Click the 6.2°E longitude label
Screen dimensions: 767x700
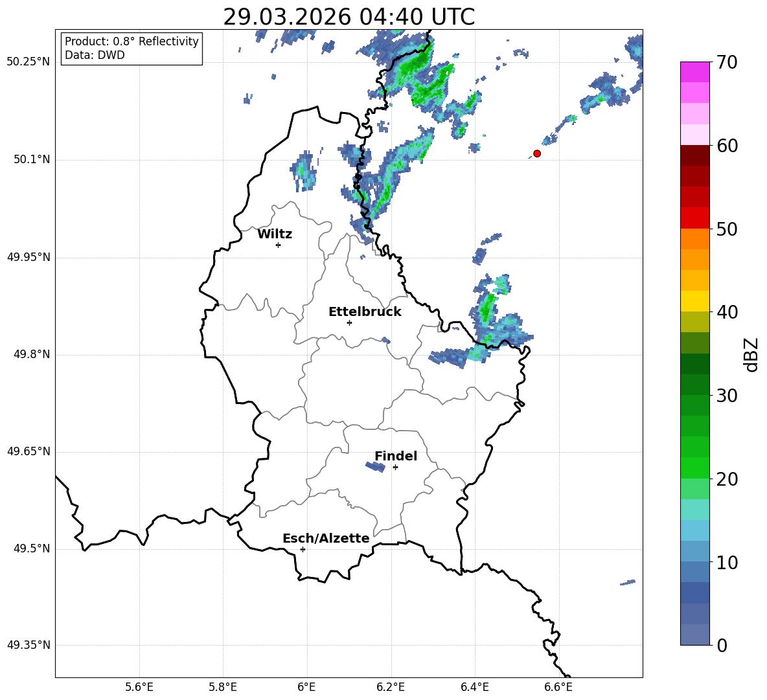391,688
